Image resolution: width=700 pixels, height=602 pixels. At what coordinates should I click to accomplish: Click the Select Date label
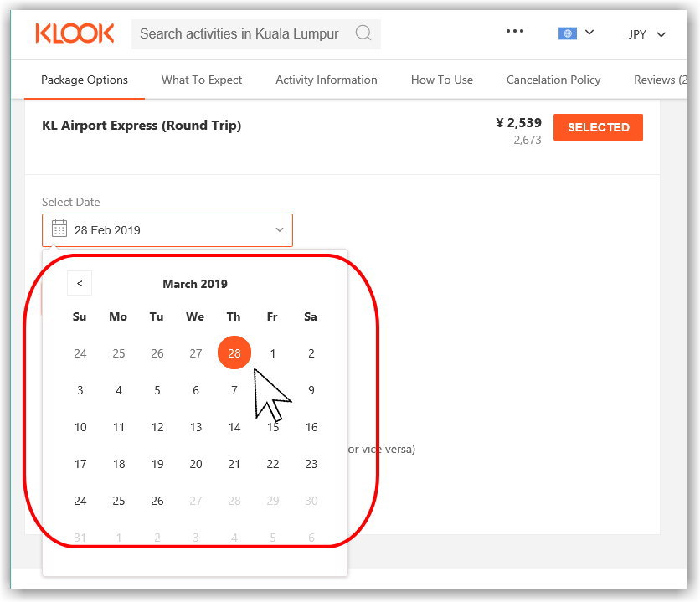(70, 202)
